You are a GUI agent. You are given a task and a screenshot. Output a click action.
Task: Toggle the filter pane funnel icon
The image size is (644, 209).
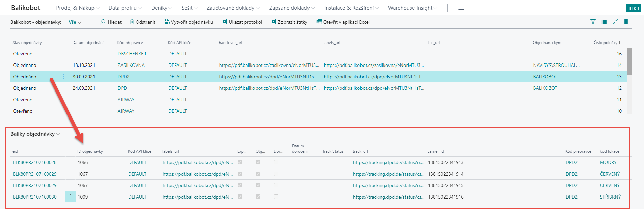pyautogui.click(x=593, y=22)
